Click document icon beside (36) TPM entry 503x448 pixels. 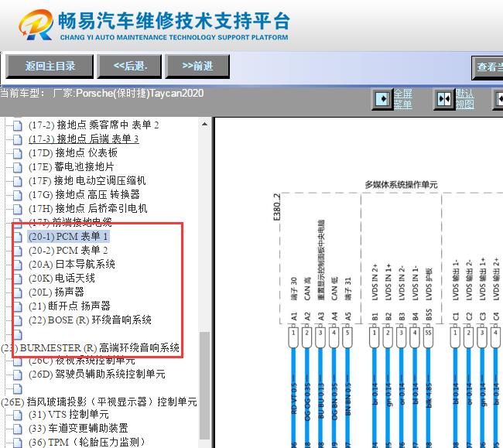pos(17,443)
